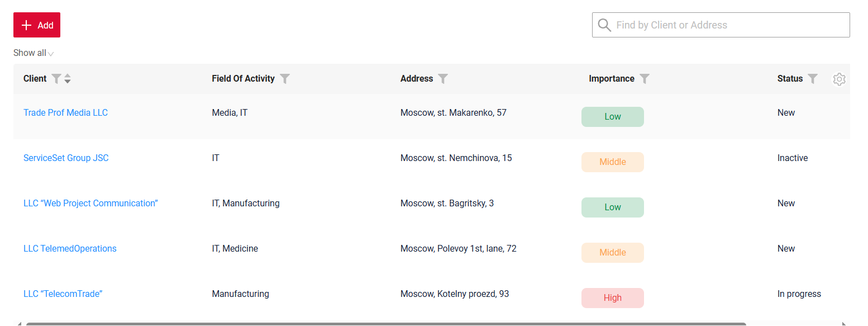
Task: Open Trade Prof Media LLC client link
Action: click(65, 113)
